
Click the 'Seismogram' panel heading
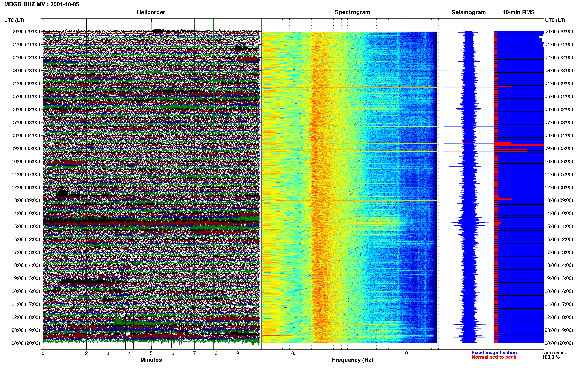pyautogui.click(x=469, y=12)
